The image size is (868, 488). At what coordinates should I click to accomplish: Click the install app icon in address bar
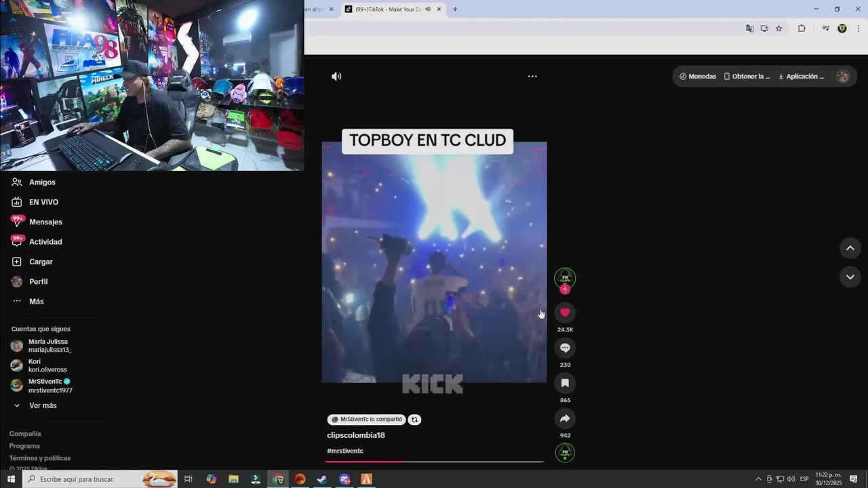pyautogui.click(x=764, y=28)
